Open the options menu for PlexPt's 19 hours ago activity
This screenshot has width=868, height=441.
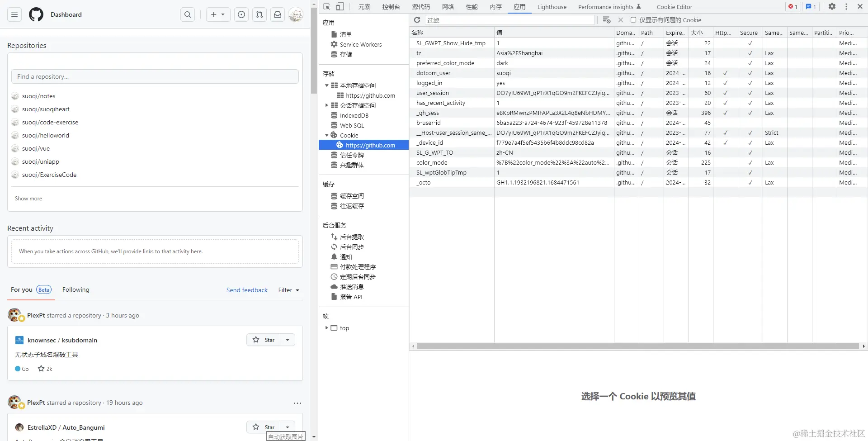coord(297,403)
